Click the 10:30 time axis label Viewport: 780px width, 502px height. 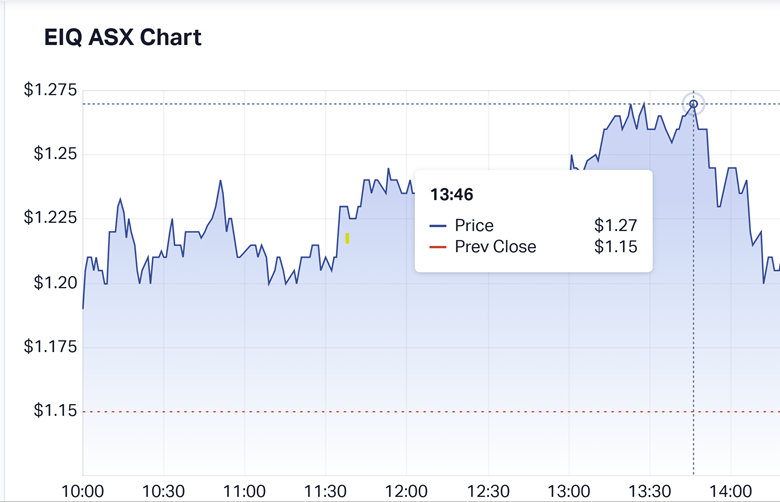coord(164,490)
